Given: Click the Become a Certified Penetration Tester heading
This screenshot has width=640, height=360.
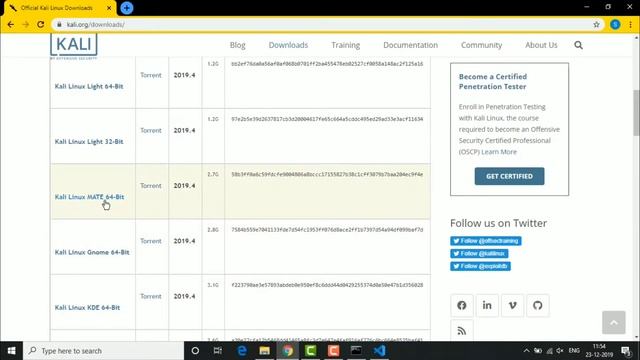Looking at the screenshot, I should click(x=493, y=82).
